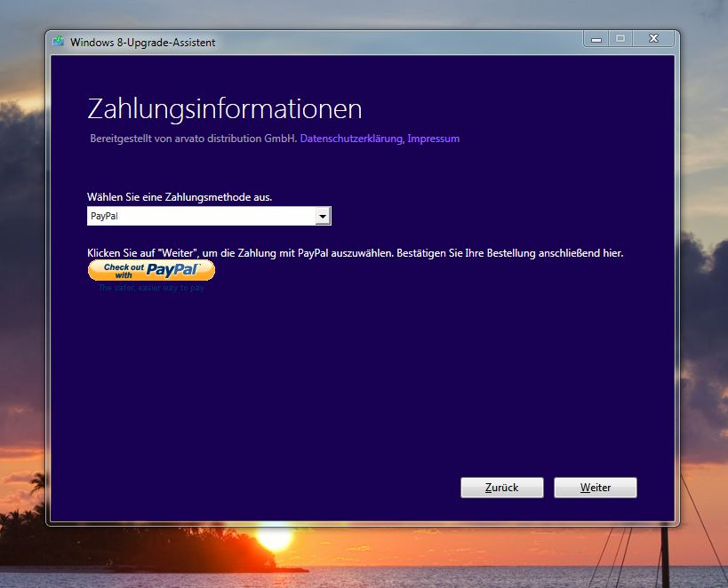
Task: Go back with the Zurück button
Action: click(x=502, y=488)
